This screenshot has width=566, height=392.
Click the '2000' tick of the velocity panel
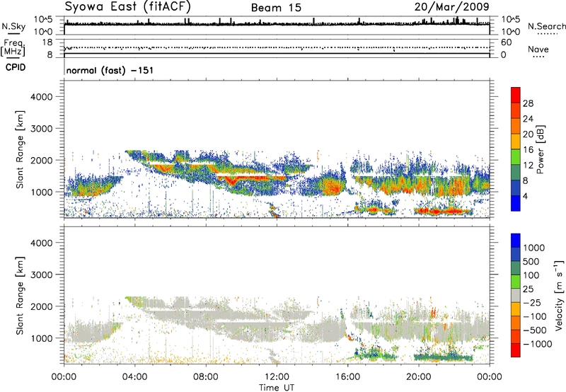click(x=41, y=306)
